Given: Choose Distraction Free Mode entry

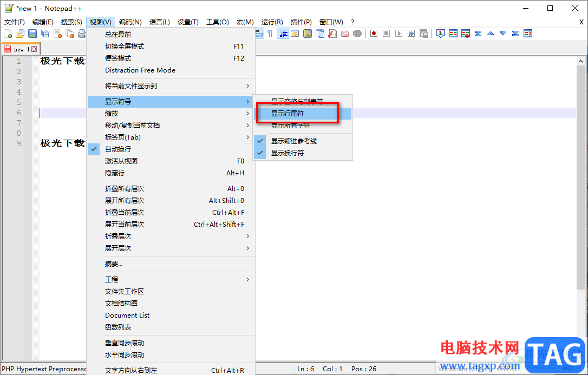Looking at the screenshot, I should pyautogui.click(x=171, y=70).
